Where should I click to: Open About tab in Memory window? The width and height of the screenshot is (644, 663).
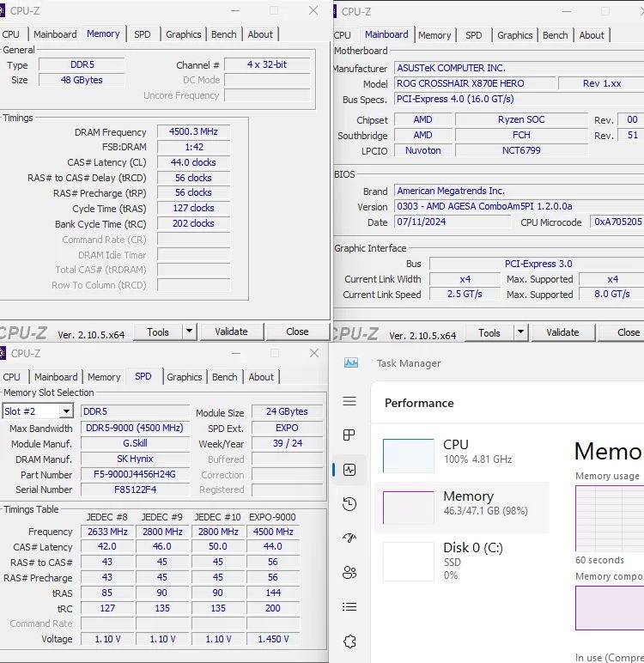pos(260,34)
